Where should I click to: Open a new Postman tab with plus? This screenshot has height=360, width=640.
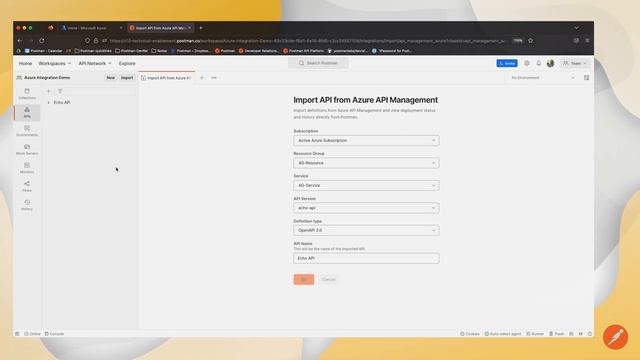point(202,78)
